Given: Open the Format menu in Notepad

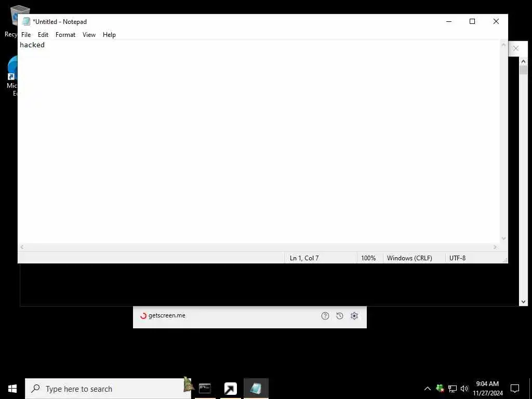Looking at the screenshot, I should (65, 35).
